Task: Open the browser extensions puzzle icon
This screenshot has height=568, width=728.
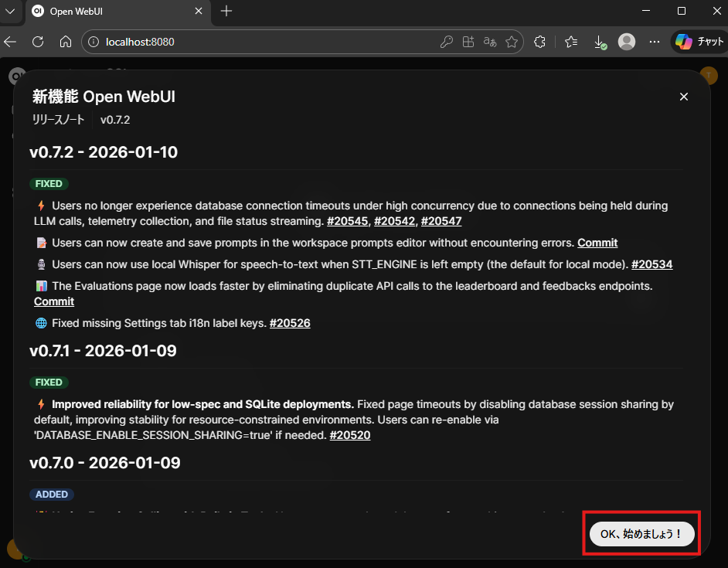Action: coord(540,42)
